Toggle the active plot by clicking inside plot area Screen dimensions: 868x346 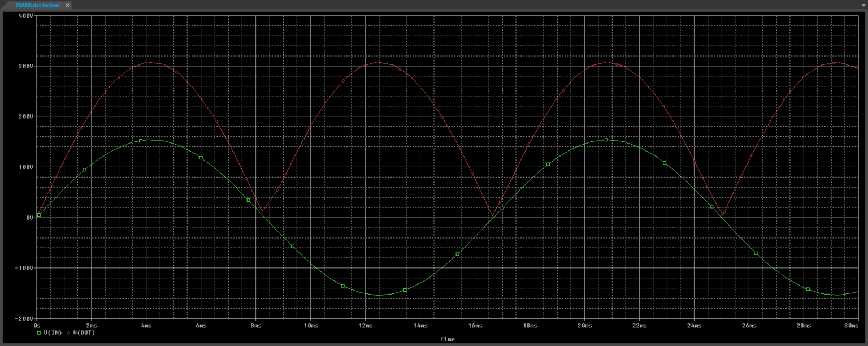tap(429, 170)
